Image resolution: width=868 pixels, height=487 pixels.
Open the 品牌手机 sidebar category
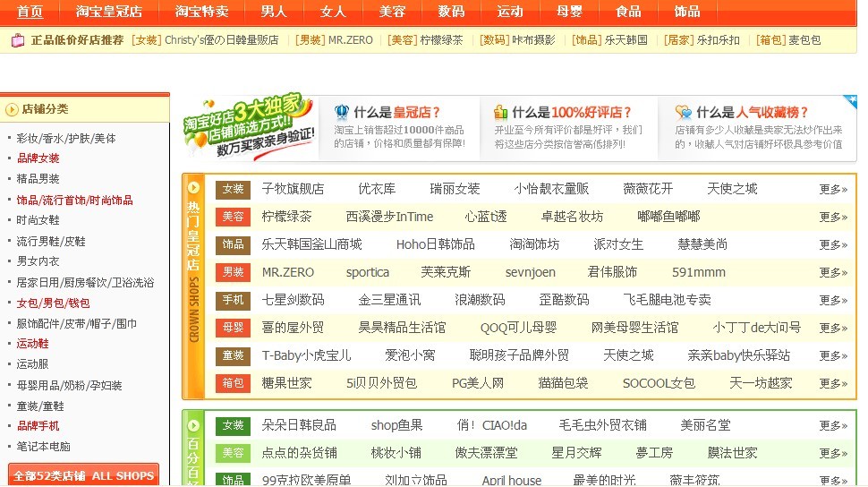[38, 425]
